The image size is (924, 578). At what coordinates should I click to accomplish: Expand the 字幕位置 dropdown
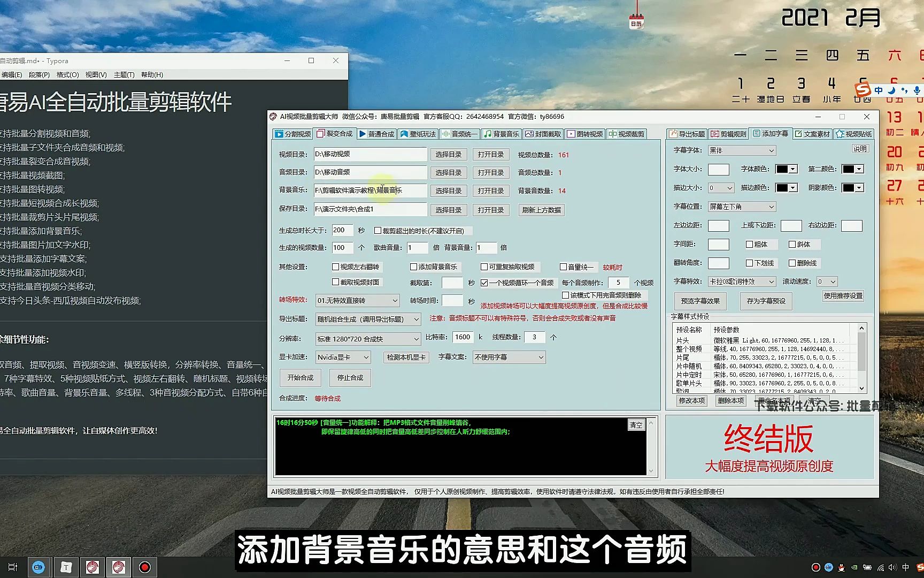(x=770, y=206)
